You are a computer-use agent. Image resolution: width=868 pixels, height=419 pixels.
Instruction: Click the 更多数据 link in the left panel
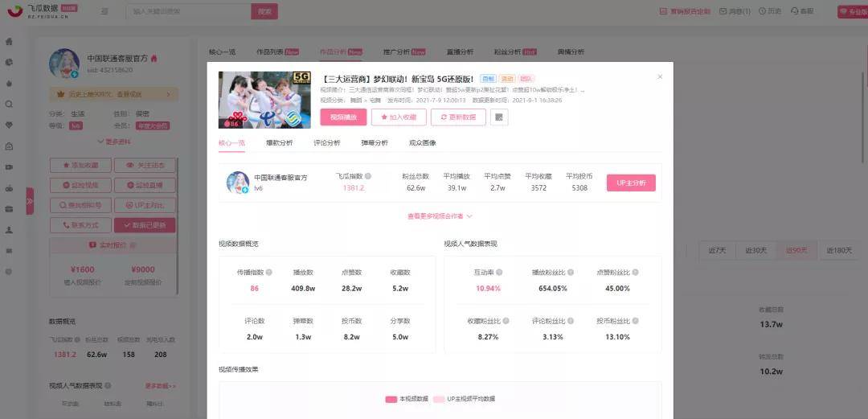coord(161,386)
